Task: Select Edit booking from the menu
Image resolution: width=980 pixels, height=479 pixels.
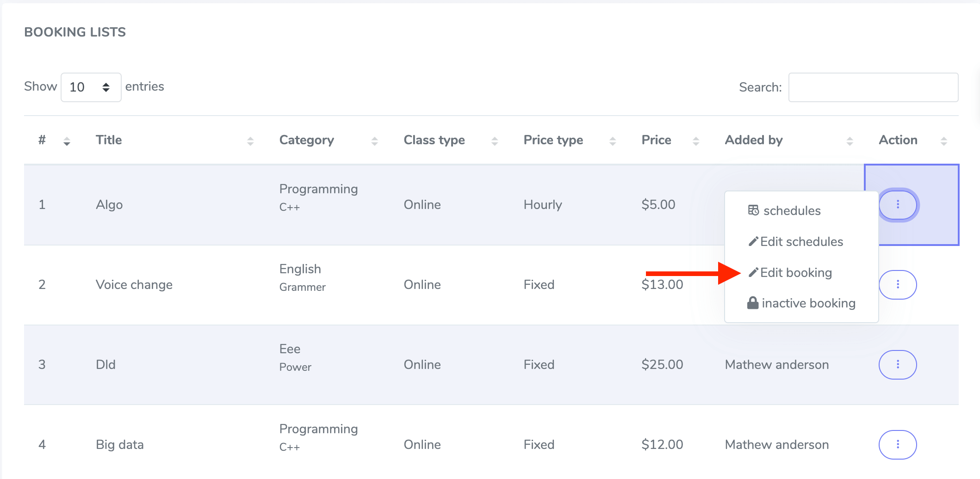Action: (796, 272)
